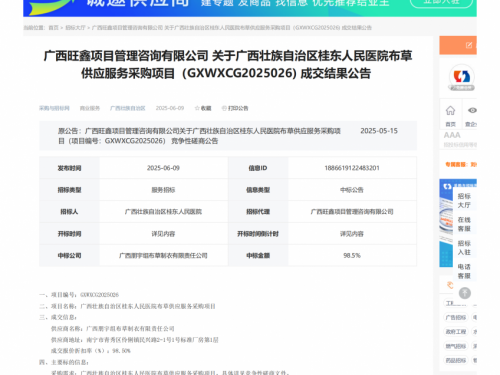Click the 2025-06-09 publish time cell

tap(163, 168)
